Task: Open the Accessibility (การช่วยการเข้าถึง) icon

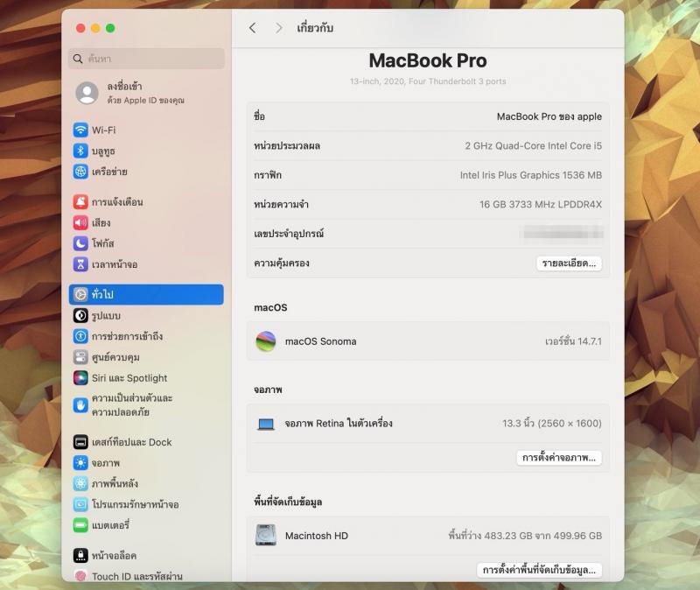Action: (80, 336)
